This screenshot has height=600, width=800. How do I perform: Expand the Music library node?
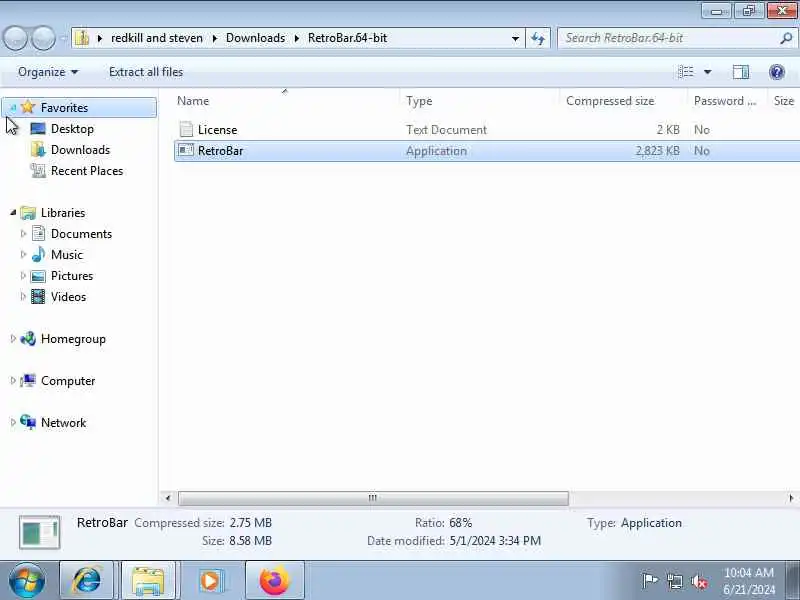[23, 255]
